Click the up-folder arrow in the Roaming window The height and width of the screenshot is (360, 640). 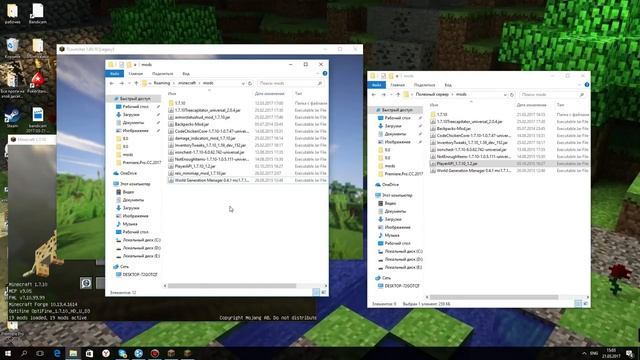click(136, 83)
